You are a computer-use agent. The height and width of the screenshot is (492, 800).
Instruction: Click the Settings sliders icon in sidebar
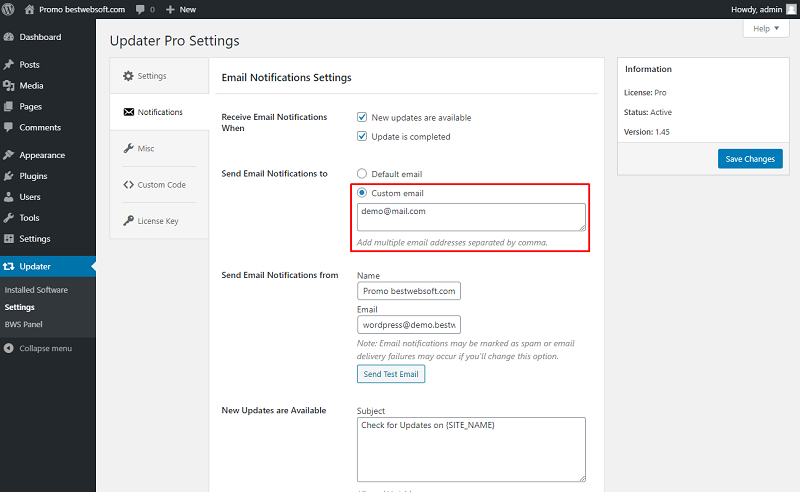[x=9, y=238]
